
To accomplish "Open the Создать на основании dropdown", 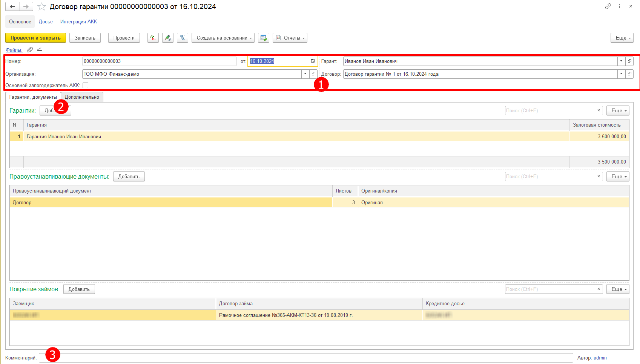I will [x=223, y=38].
